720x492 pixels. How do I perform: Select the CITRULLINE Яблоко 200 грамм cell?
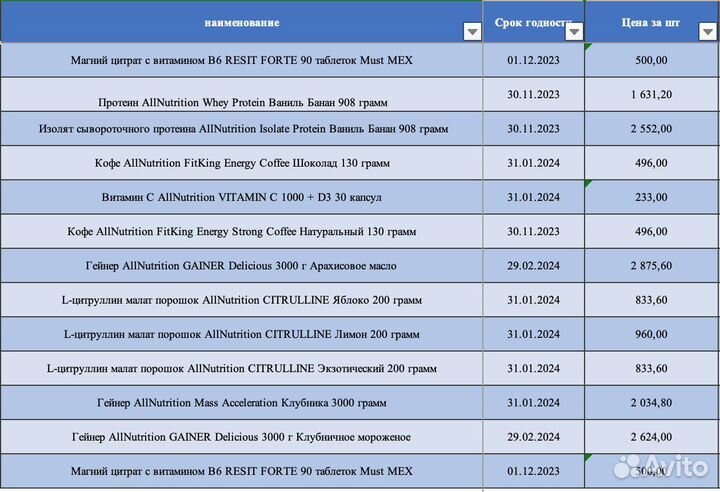(x=242, y=300)
